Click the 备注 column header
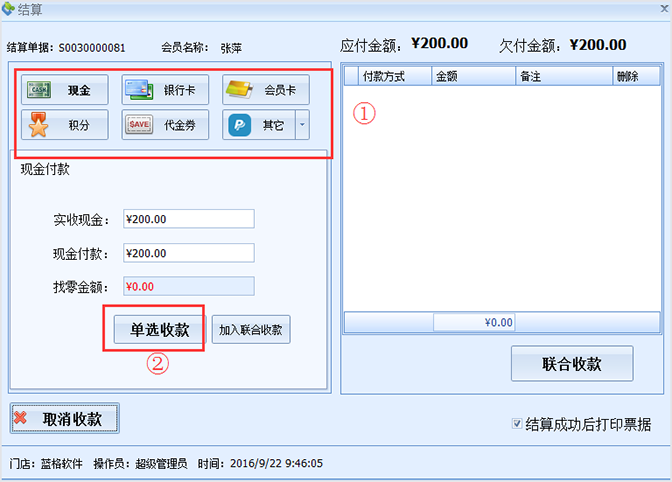 click(564, 77)
